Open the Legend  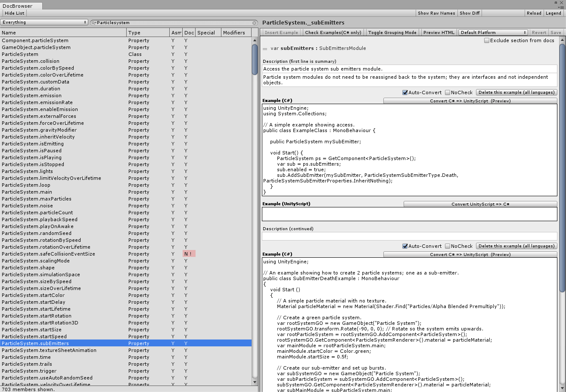point(554,13)
